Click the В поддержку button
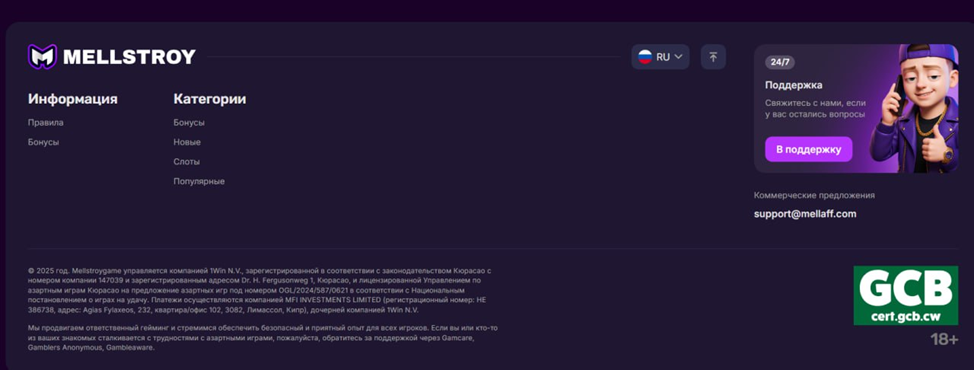Viewport: 974px width, 370px height. coord(809,149)
